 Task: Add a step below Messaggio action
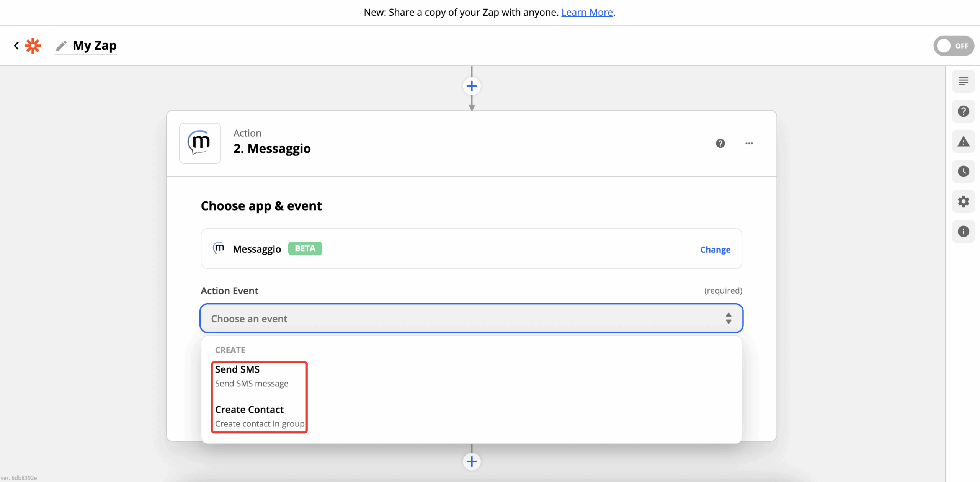pyautogui.click(x=472, y=461)
